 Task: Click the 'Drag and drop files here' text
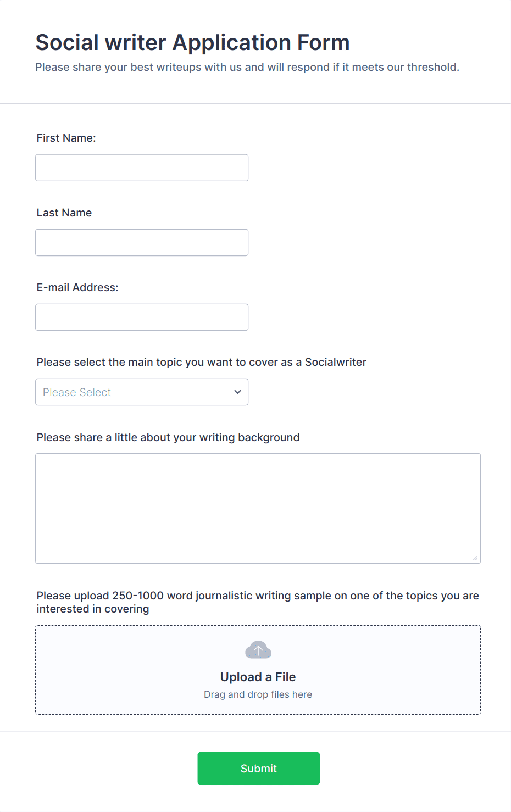[258, 694]
